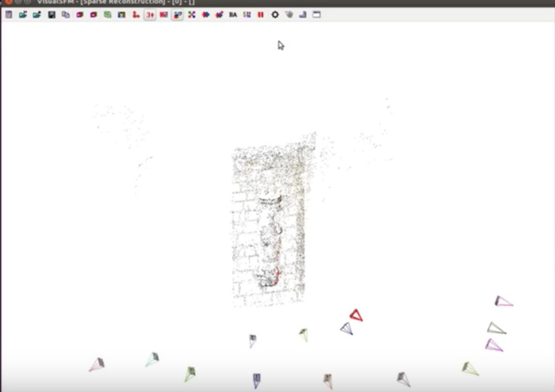Image resolution: width=555 pixels, height=392 pixels.
Task: Click the BA bundle adjustment button
Action: (x=233, y=15)
